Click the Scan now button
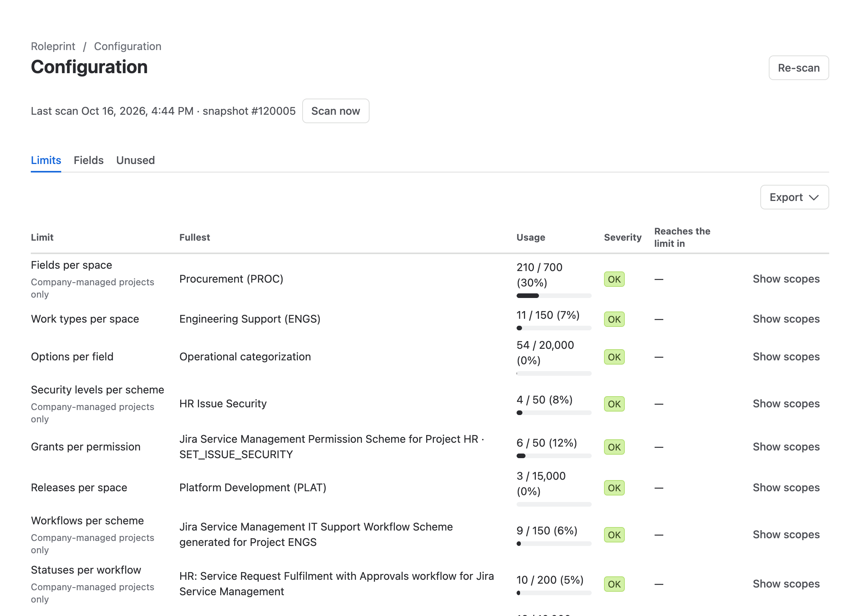 (x=335, y=111)
